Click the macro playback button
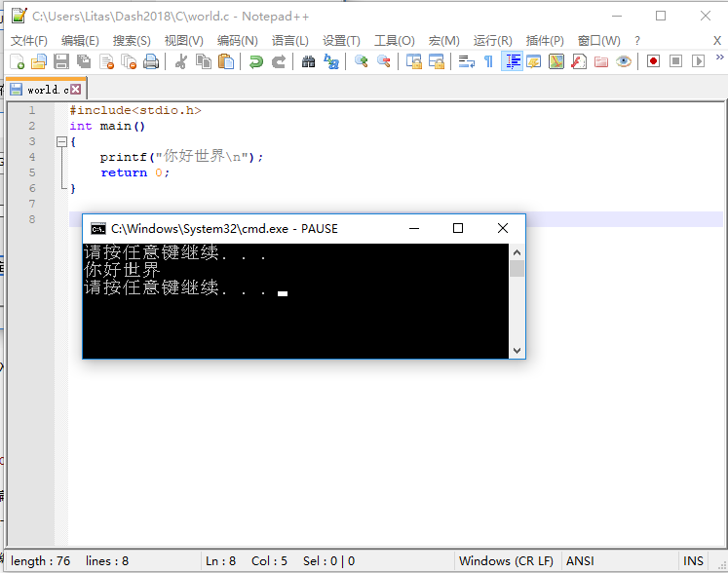This screenshot has width=728, height=573. (x=699, y=61)
